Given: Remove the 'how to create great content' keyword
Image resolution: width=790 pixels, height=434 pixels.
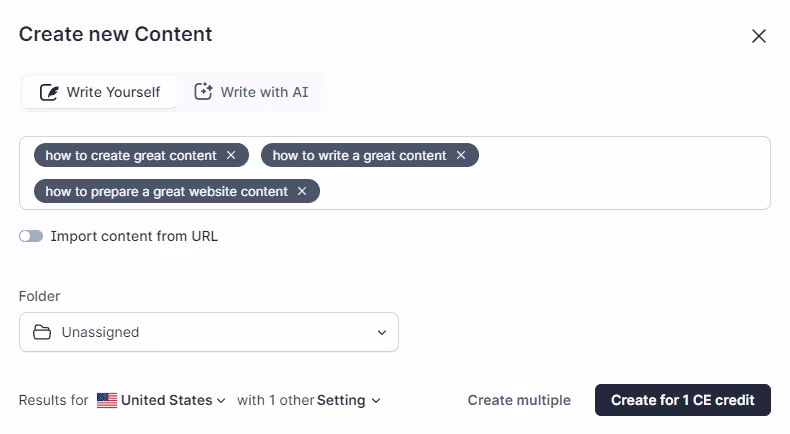Looking at the screenshot, I should (x=231, y=155).
